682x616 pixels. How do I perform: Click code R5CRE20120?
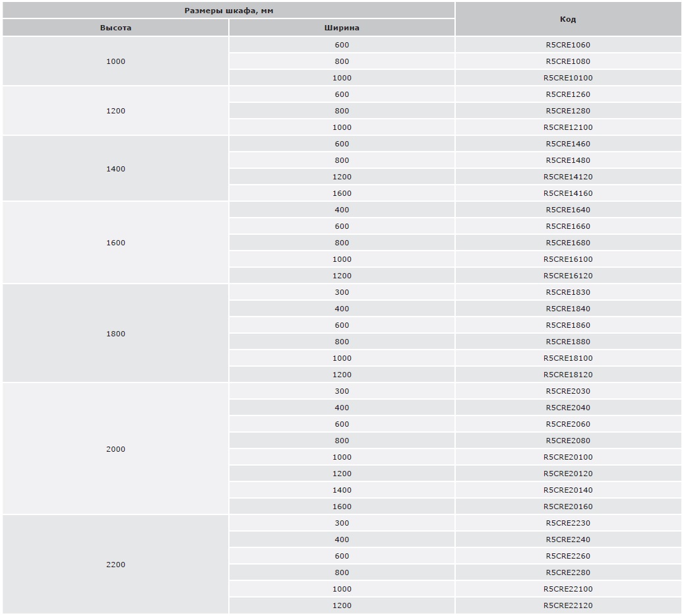[568, 474]
